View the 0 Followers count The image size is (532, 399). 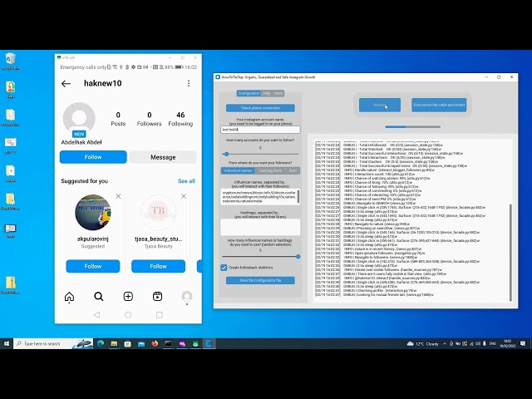(150, 119)
